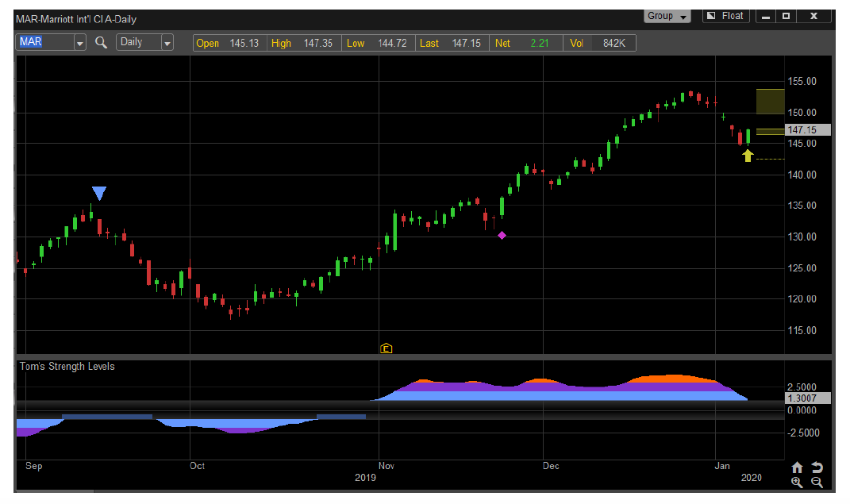
Task: Open the MAR symbol dropdown arrow
Action: pyautogui.click(x=79, y=42)
